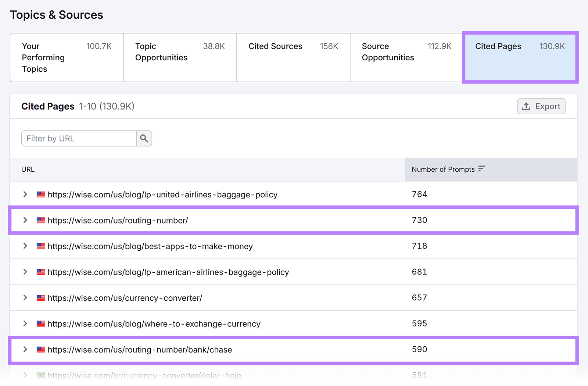Switch to Topic Opportunities tab
Image resolution: width=588 pixels, height=386 pixels.
pos(180,58)
